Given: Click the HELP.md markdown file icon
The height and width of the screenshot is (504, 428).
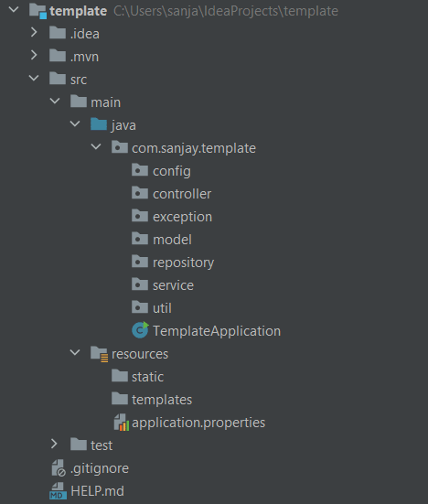Looking at the screenshot, I should click(59, 491).
